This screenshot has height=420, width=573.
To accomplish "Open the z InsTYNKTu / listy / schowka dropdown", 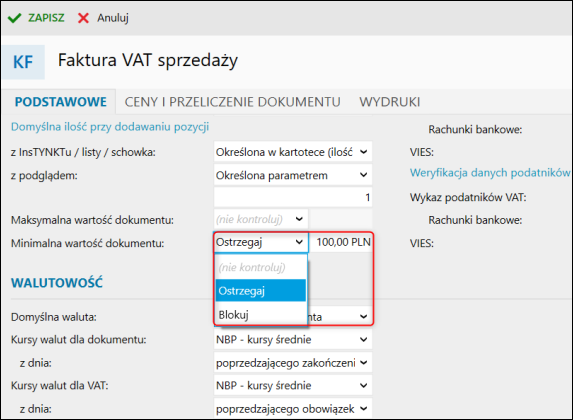I will coord(293,152).
